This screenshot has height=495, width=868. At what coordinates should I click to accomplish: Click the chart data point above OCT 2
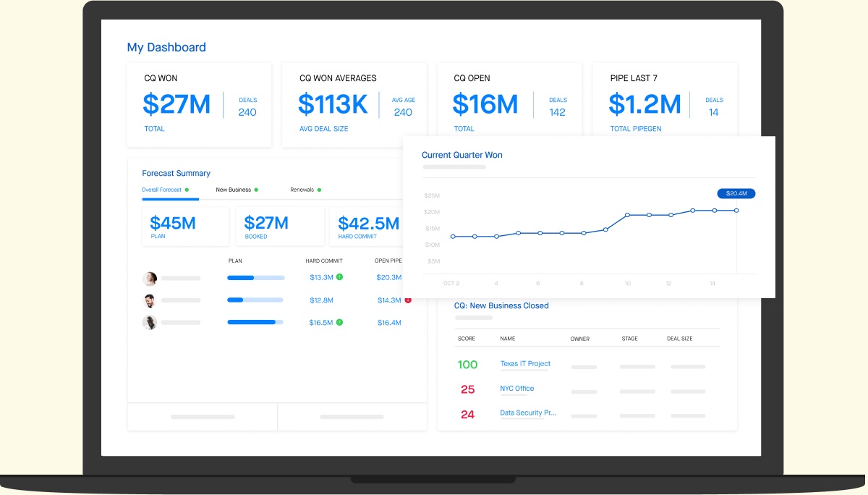[453, 237]
